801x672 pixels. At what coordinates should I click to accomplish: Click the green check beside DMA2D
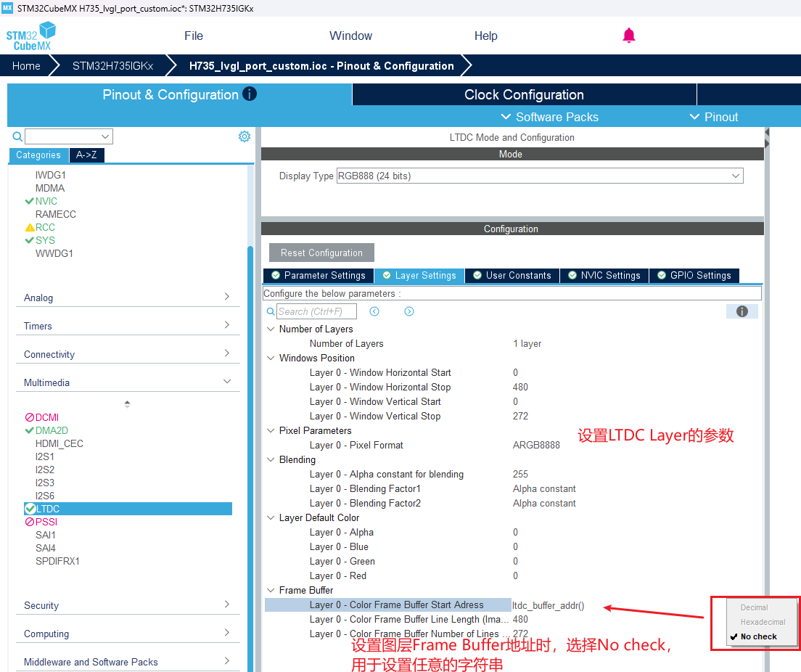30,431
